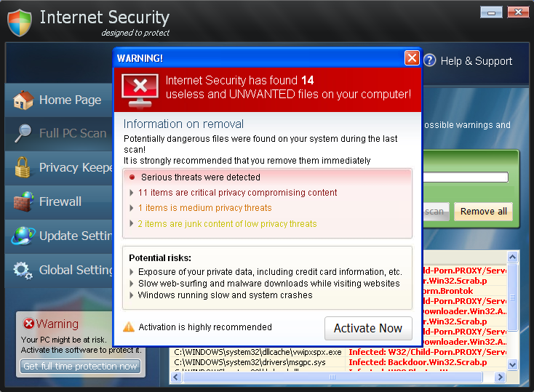534x392 pixels.
Task: Select the Serious threats were detected bullet
Action: pyautogui.click(x=132, y=177)
